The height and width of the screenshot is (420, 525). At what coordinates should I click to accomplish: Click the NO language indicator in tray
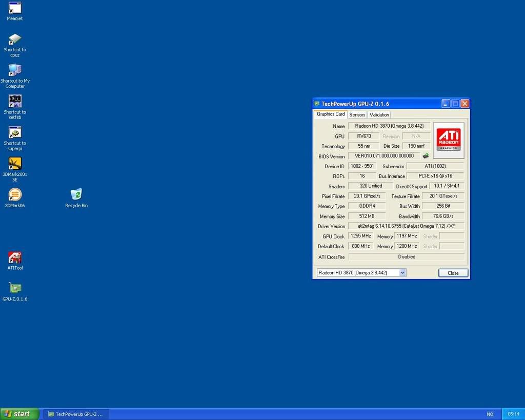[490, 414]
